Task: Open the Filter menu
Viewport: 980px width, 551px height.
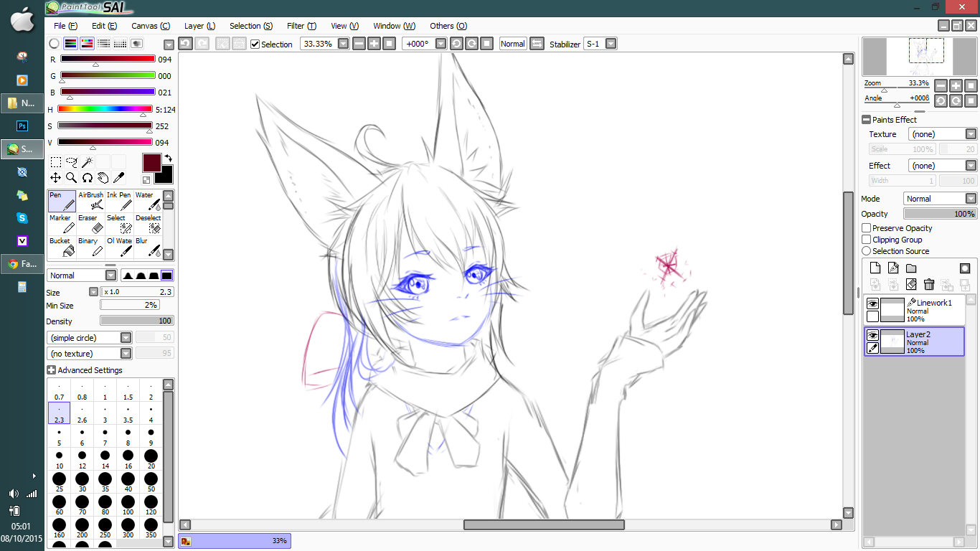Action: click(301, 26)
